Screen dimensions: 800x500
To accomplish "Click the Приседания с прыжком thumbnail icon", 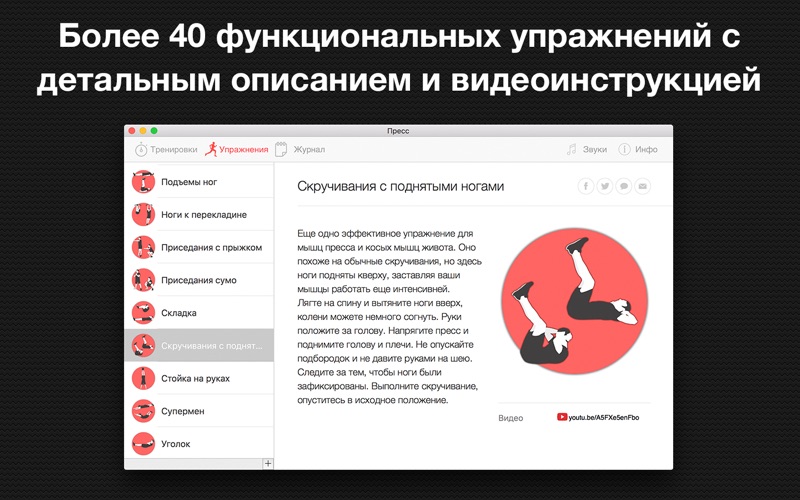I will click(143, 247).
